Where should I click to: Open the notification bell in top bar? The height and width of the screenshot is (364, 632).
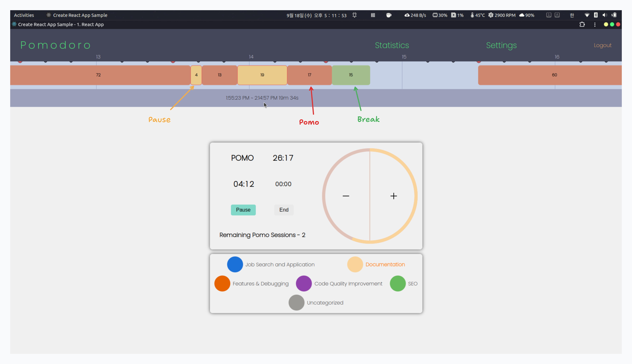point(354,15)
